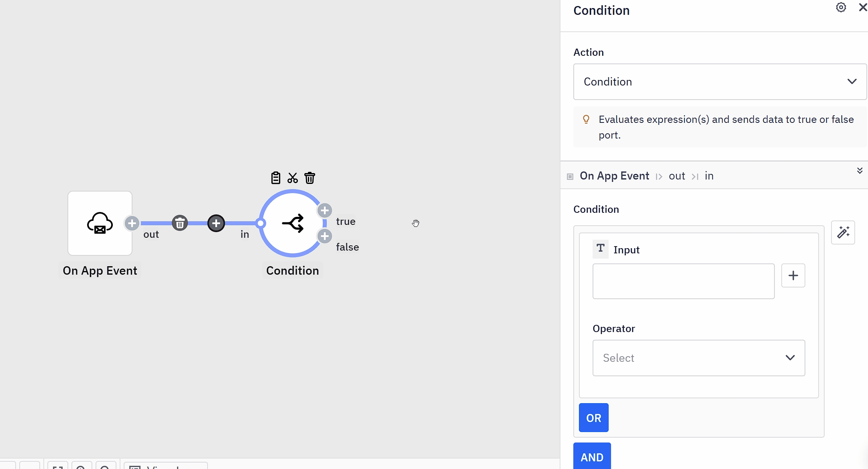Screen dimensions: 868x469
Task: Click the AND button
Action: 592,457
